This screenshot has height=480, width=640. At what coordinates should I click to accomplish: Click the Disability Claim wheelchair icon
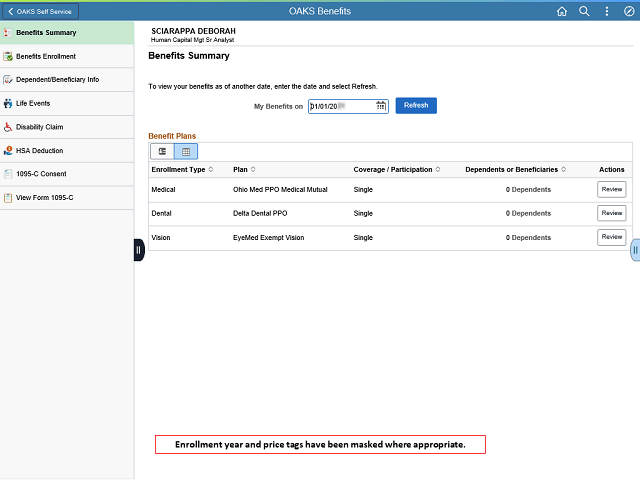pyautogui.click(x=8, y=127)
